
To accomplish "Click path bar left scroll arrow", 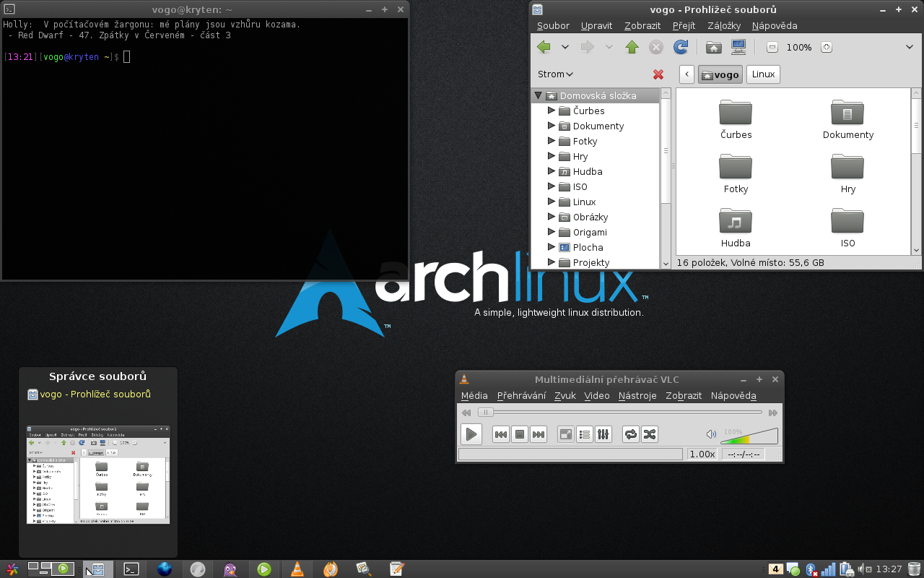I will (x=687, y=74).
